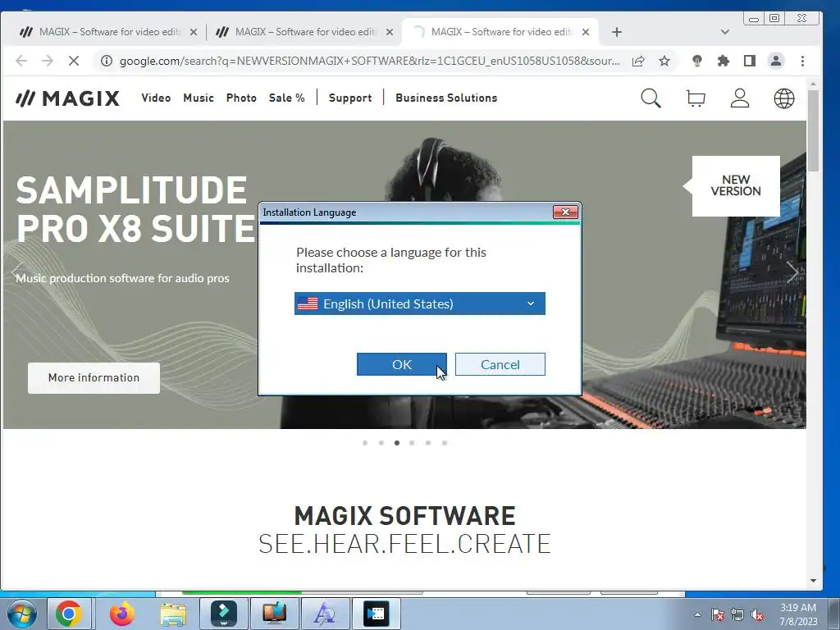Open the monitor app taskbar icon
Screen dimensions: 840x630
tap(274, 614)
